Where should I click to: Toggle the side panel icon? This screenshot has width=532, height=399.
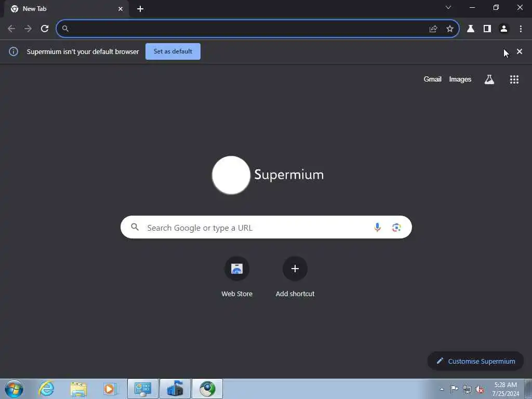tap(487, 29)
